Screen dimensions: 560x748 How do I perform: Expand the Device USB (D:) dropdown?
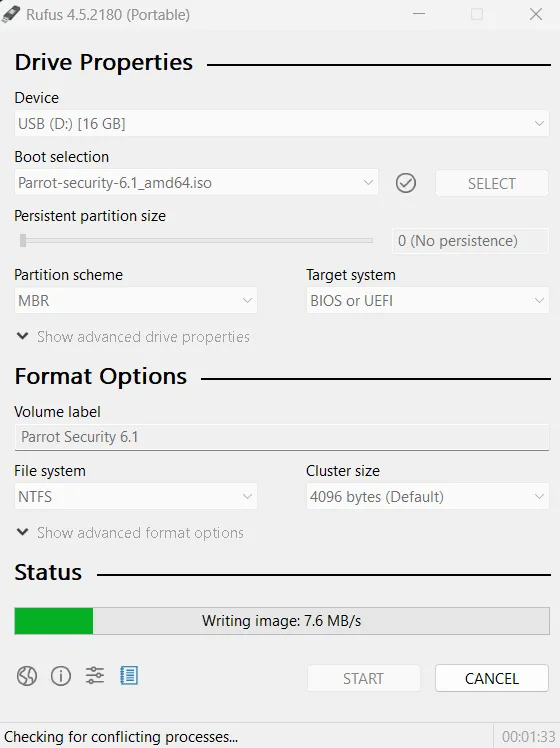coord(281,124)
